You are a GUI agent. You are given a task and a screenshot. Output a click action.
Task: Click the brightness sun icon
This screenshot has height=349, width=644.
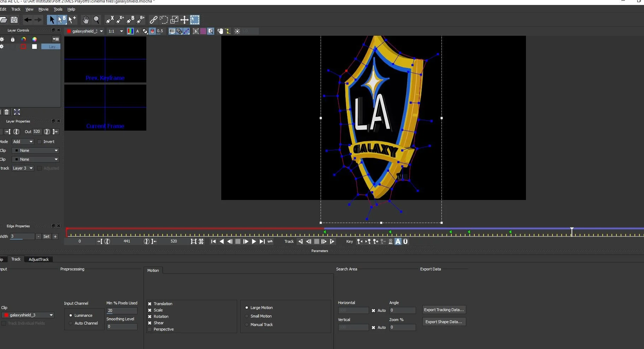tap(238, 31)
